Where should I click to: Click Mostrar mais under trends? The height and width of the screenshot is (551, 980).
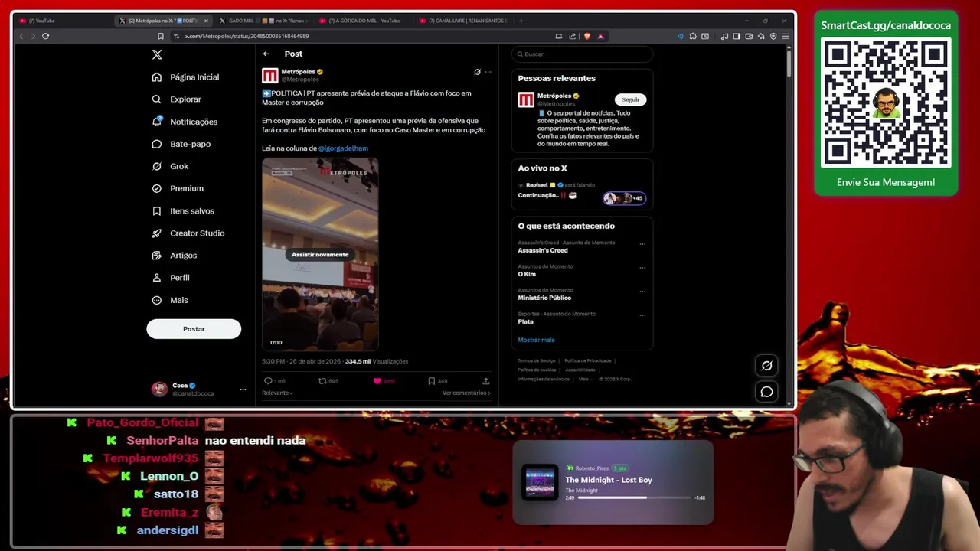pos(536,340)
